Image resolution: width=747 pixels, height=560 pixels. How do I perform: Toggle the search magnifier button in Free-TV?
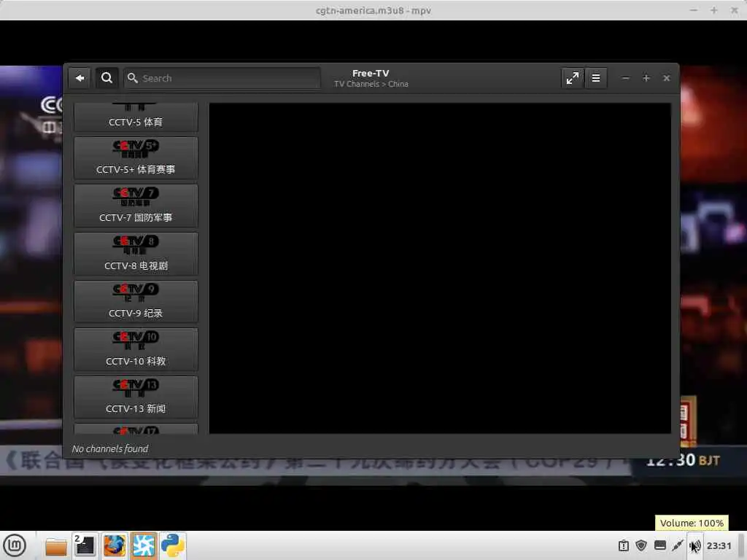coord(107,78)
